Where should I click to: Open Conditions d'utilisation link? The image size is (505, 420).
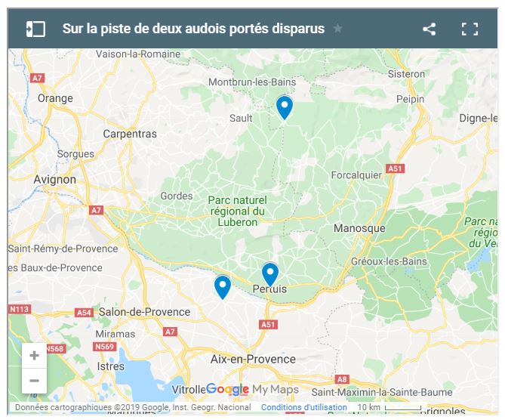click(x=303, y=407)
